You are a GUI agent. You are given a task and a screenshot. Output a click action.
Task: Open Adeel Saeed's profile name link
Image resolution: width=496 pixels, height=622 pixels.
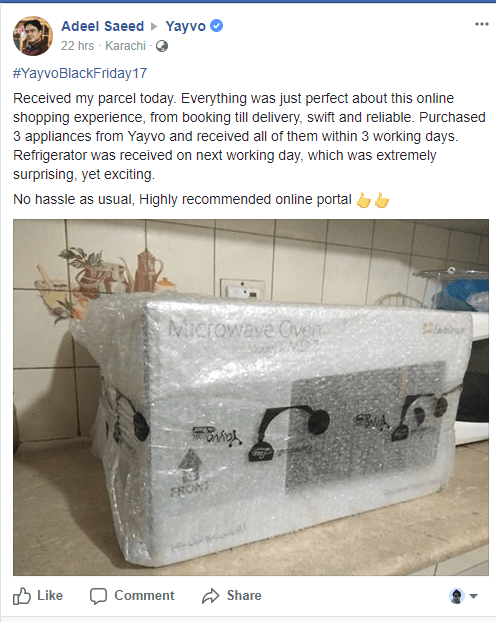pyautogui.click(x=102, y=26)
